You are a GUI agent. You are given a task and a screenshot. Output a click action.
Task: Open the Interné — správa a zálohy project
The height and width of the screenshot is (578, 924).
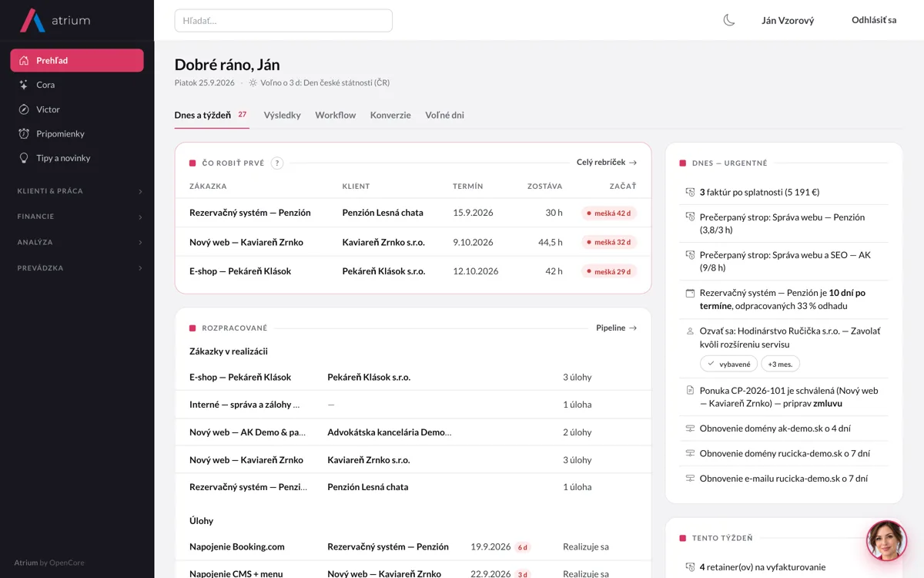click(413, 405)
